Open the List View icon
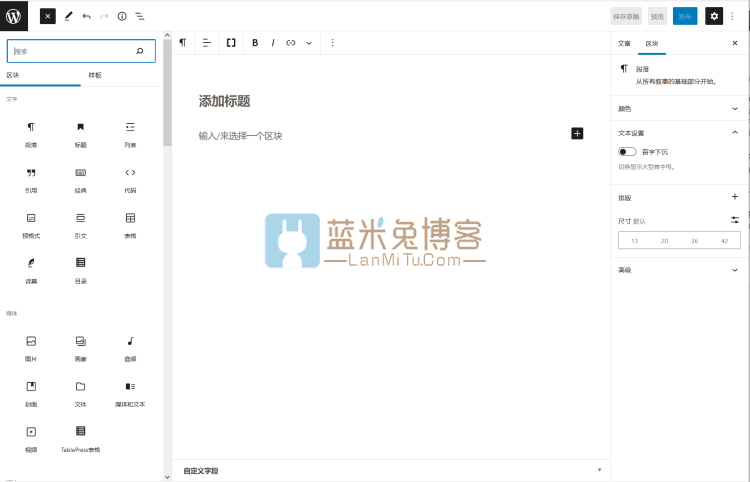The height and width of the screenshot is (482, 750). (140, 16)
